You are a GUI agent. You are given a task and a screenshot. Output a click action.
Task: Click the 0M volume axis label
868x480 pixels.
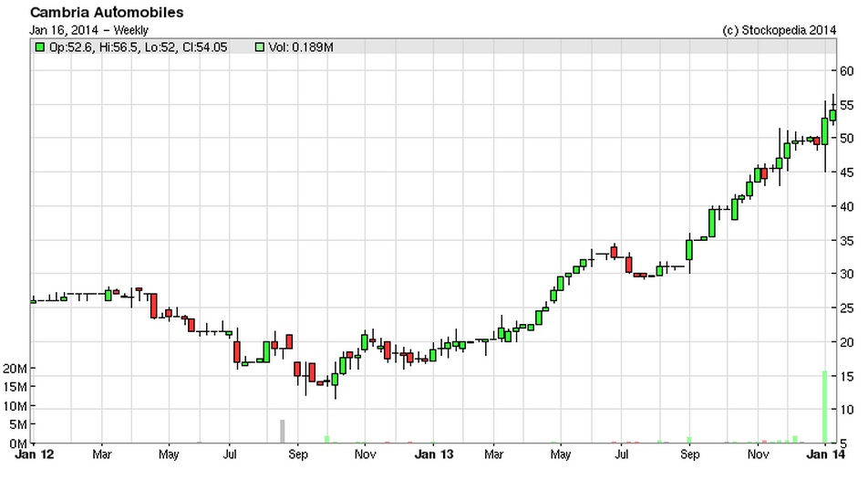click(x=17, y=444)
